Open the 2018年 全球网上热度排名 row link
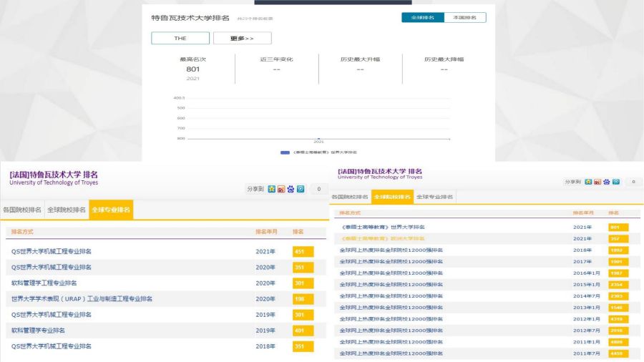Viewport: 644px width, 362px height. pos(391,250)
